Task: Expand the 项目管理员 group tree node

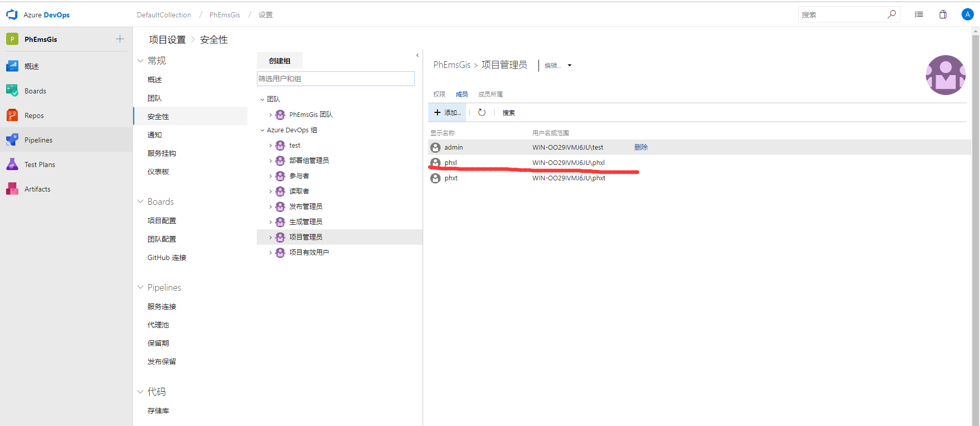Action: (271, 238)
